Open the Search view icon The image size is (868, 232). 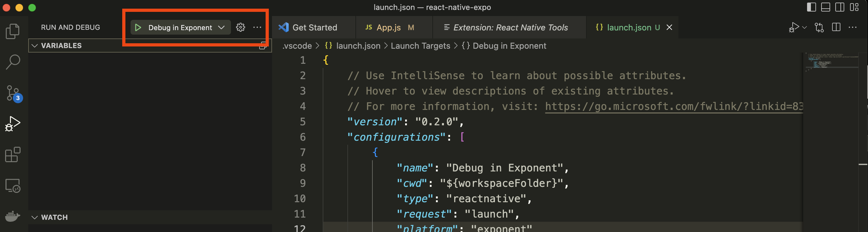13,62
